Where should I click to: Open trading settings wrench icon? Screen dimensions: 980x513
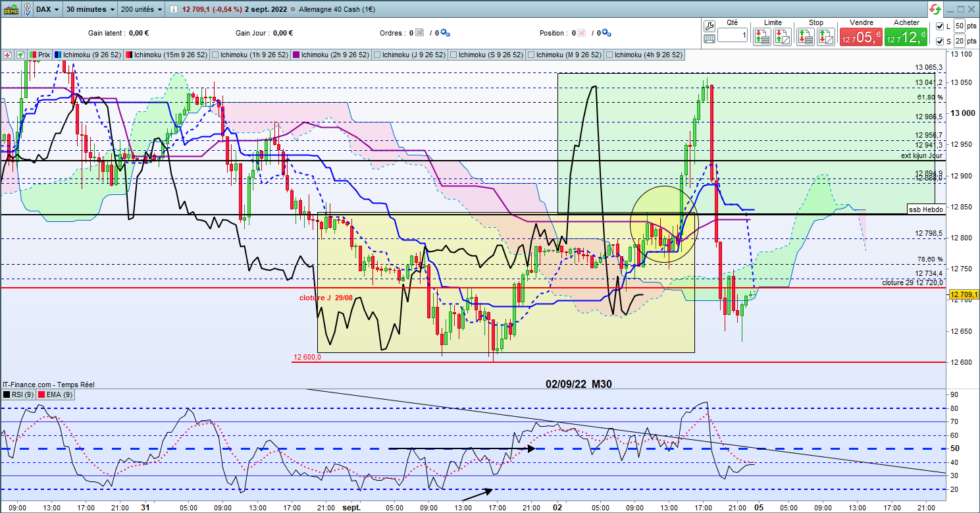(x=709, y=26)
